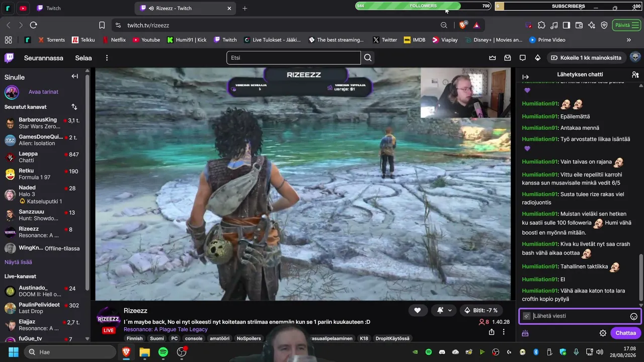Open Brave Leo AI sparkle icon
The image size is (644, 362).
point(591,25)
